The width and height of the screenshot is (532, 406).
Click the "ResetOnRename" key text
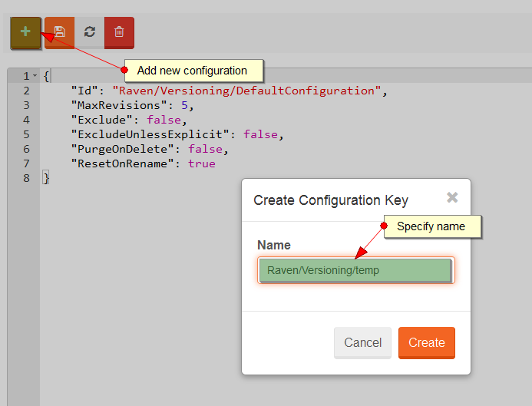(122, 163)
